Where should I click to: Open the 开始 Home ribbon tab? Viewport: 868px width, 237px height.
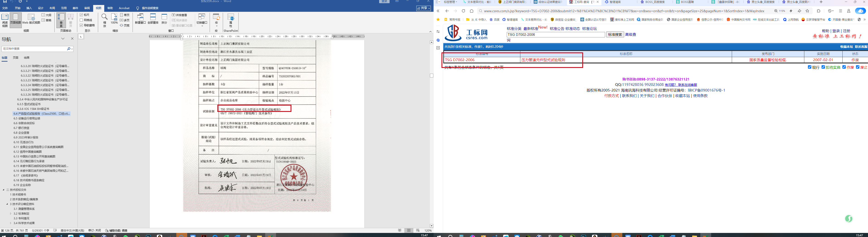point(17,8)
